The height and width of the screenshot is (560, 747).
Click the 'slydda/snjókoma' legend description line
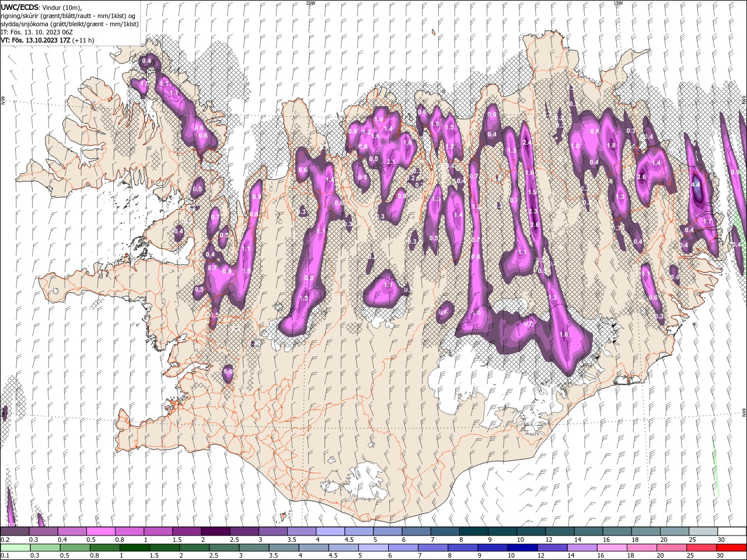click(70, 24)
